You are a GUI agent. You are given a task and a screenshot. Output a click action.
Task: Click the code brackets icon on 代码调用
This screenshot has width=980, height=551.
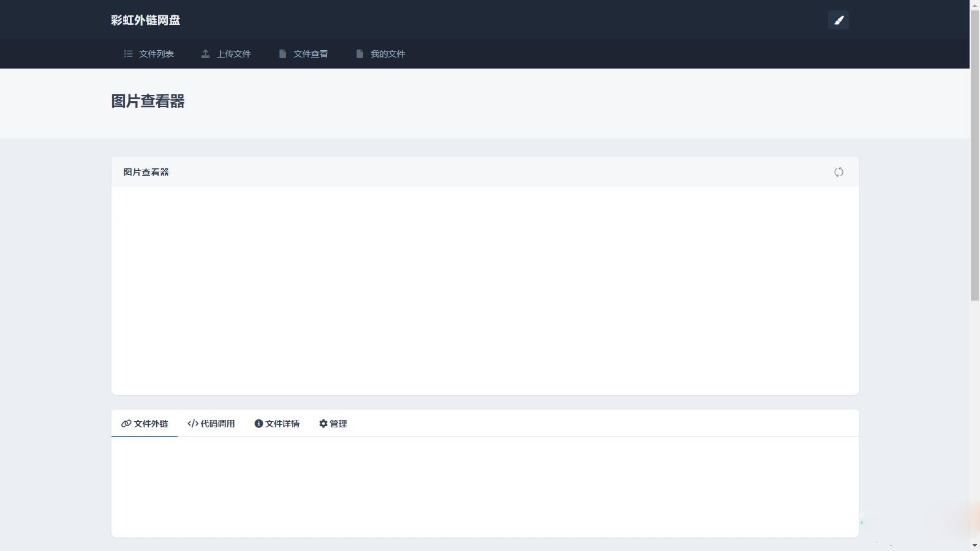pos(193,424)
